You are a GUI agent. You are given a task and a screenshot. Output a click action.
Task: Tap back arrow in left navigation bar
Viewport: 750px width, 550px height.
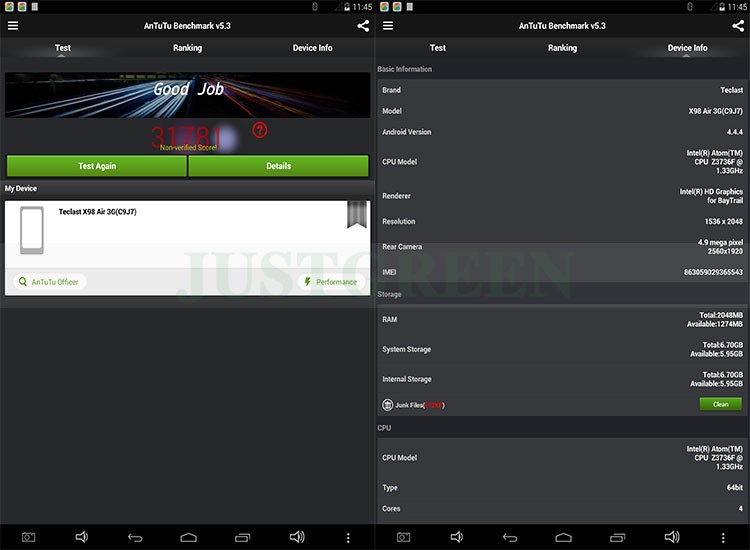point(135,538)
